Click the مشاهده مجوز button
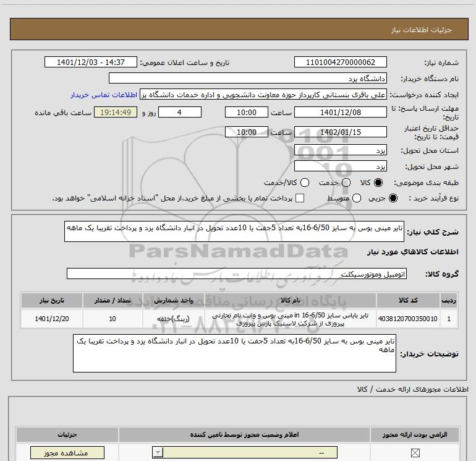The image size is (476, 461). coord(67,453)
